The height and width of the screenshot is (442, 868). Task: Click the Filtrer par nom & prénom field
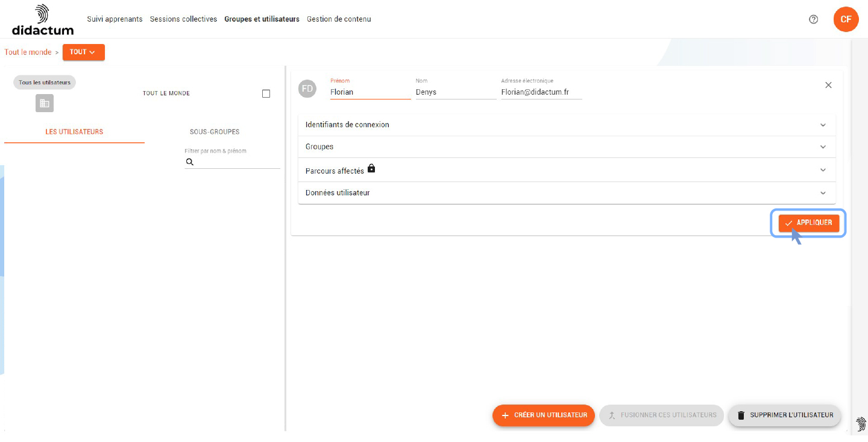click(233, 162)
